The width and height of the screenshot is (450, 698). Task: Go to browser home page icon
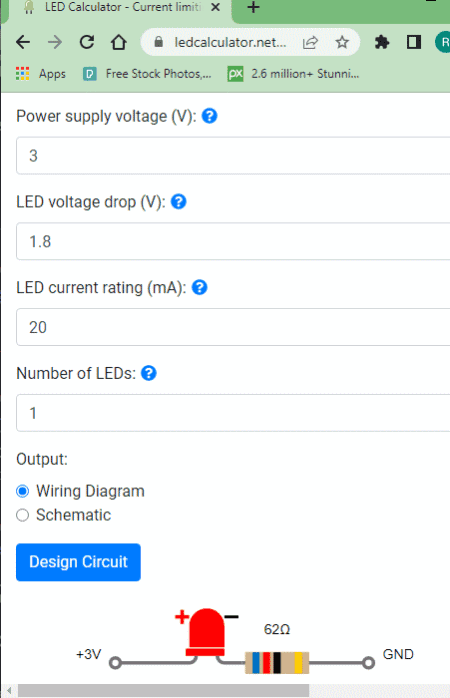click(118, 42)
